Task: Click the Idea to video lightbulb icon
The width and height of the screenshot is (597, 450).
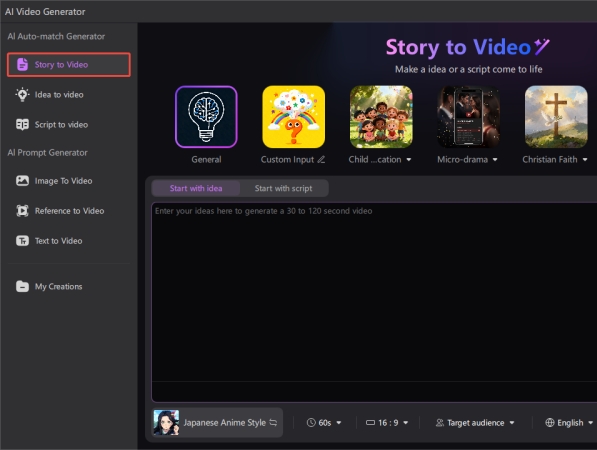Action: (x=22, y=94)
